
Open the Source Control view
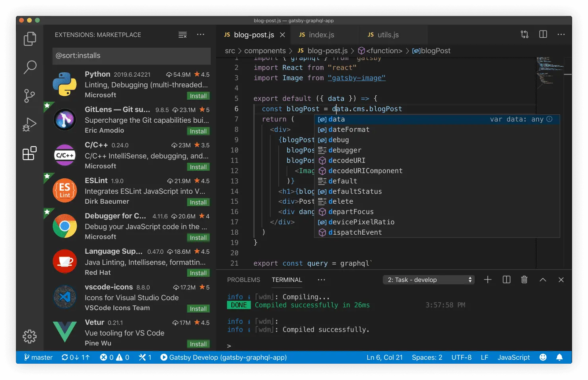(x=30, y=96)
